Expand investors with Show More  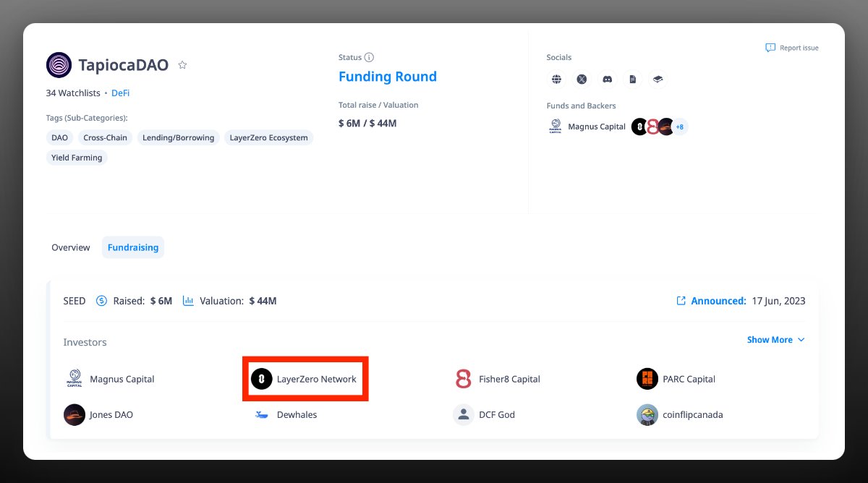coord(775,340)
